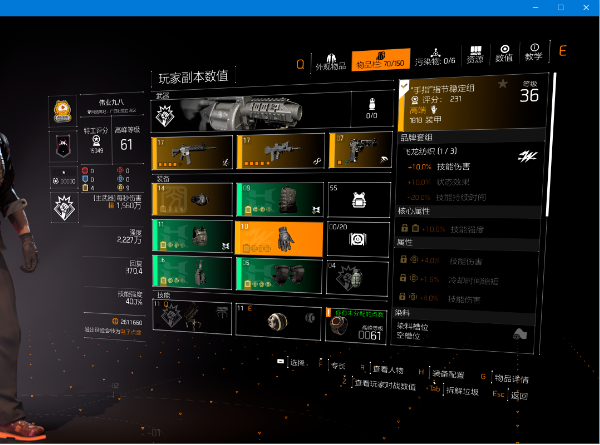Click the R 查看人物 view character prompt
600x445 pixels.
pos(382,369)
